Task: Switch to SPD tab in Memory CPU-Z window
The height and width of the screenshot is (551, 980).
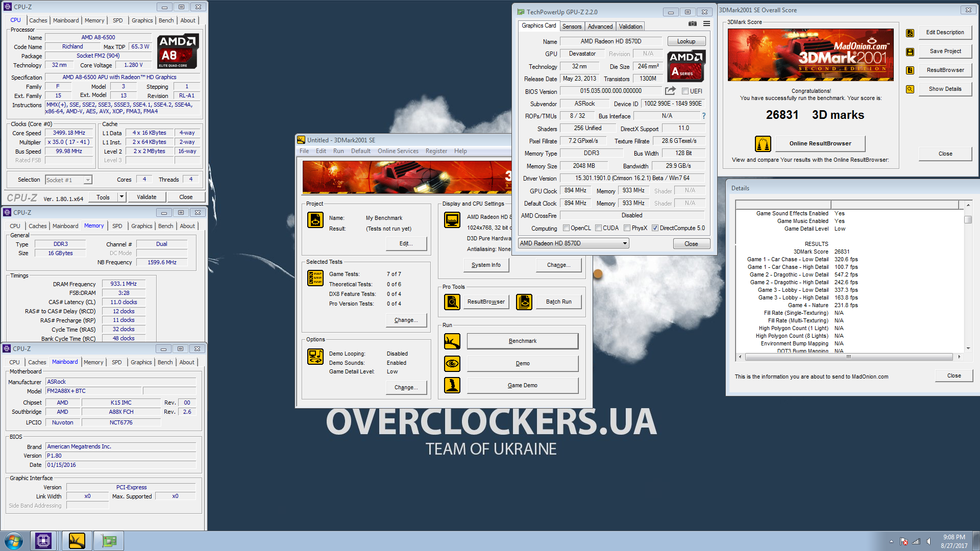Action: coord(117,226)
